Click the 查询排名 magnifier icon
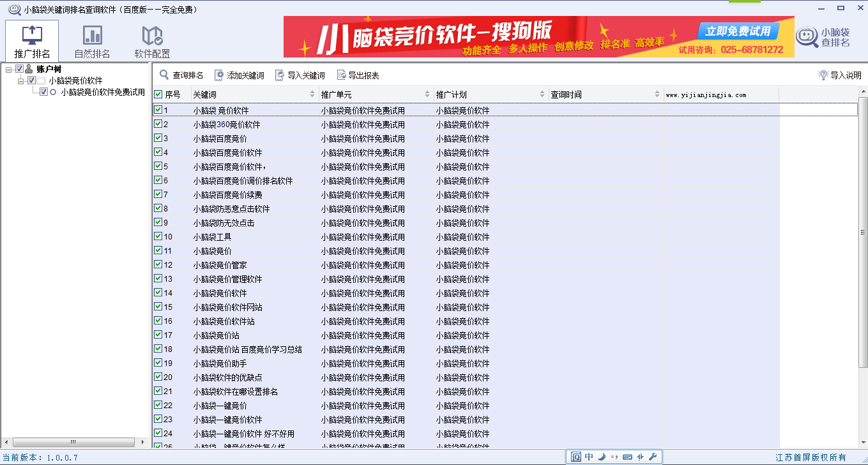868x465 pixels. 164,75
